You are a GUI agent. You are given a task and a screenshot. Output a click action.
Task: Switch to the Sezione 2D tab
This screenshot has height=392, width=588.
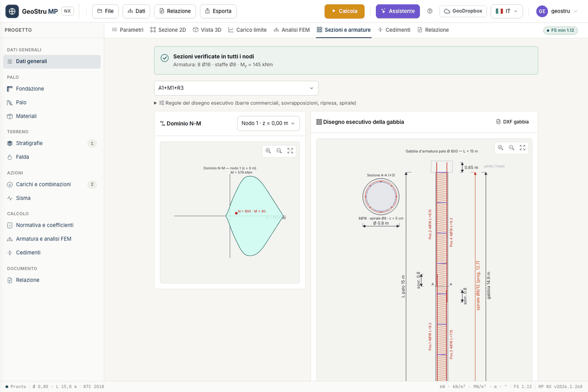168,30
